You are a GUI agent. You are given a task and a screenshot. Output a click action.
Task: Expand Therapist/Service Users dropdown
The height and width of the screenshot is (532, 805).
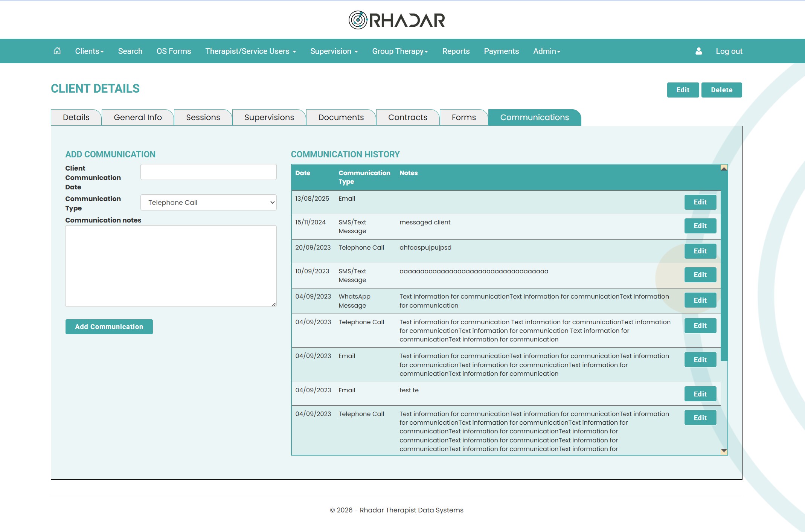point(251,51)
